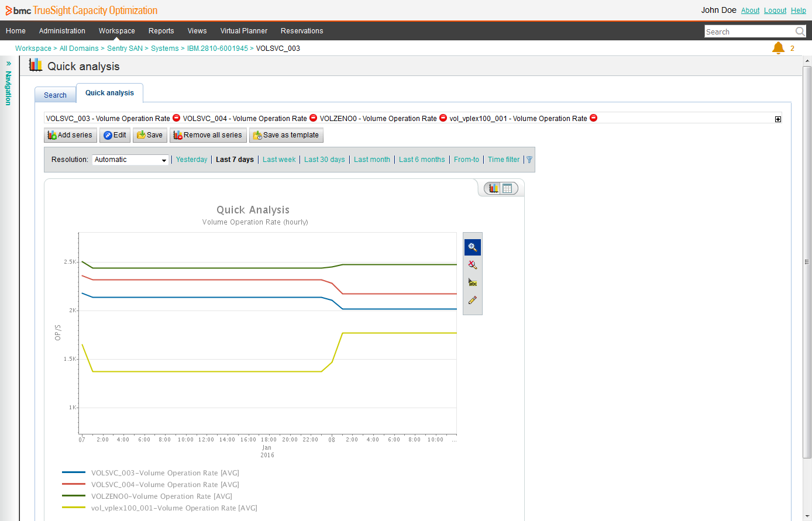Click the John Doe user name
The image size is (812, 521).
click(718, 10)
